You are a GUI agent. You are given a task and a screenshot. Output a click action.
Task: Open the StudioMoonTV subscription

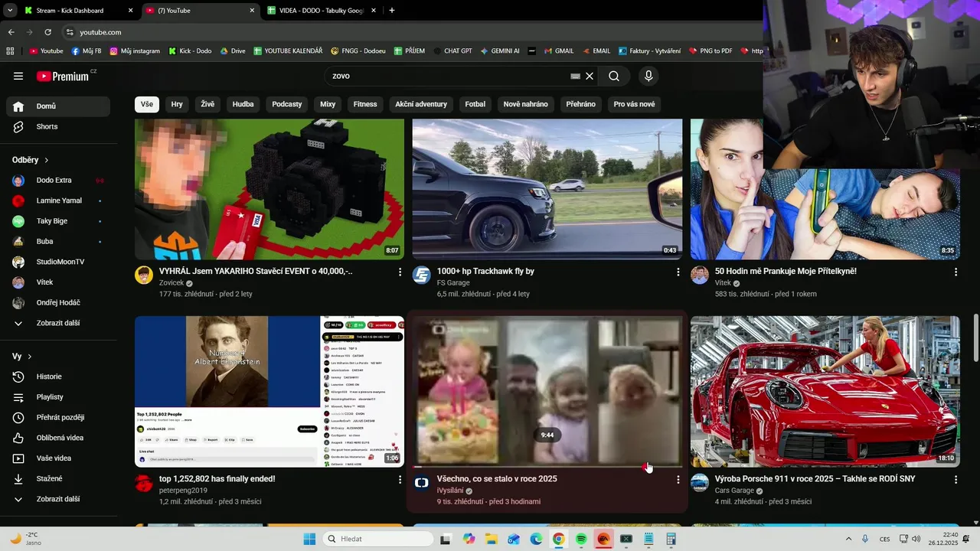[58, 262]
